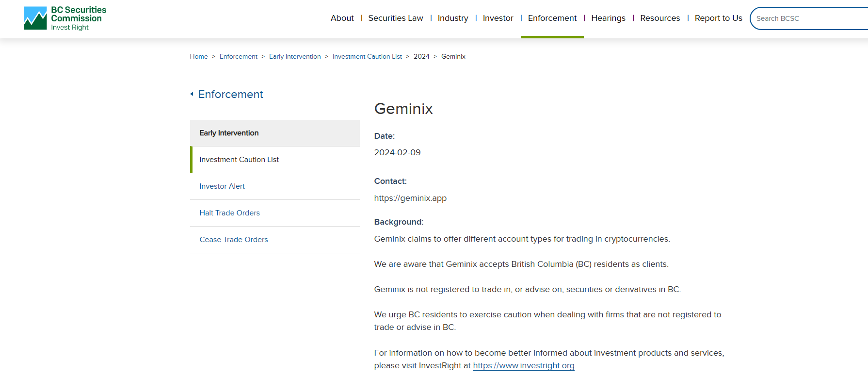868x377 pixels.
Task: Click Enforcement breadcrumb link
Action: (239, 56)
